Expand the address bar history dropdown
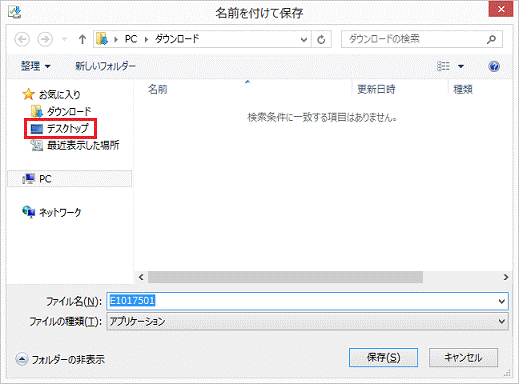This screenshot has height=384, width=519. tap(303, 40)
